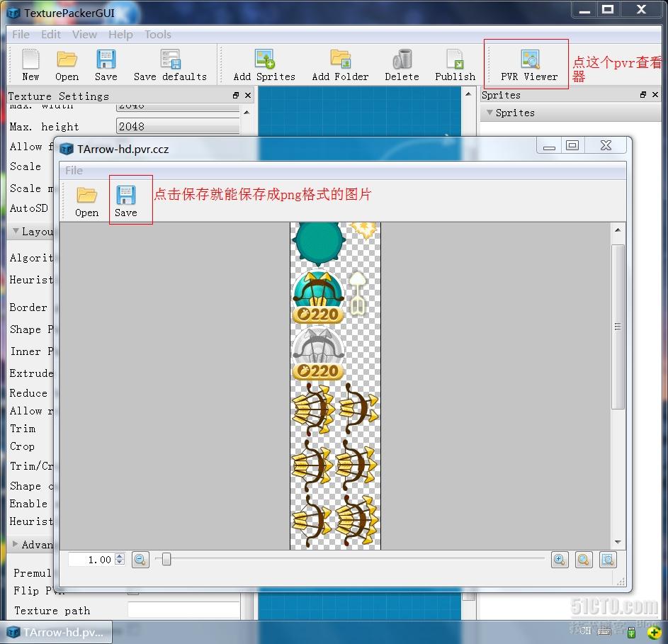The image size is (668, 644).
Task: Click viewer vertical scrollbar thumb
Action: point(618,327)
